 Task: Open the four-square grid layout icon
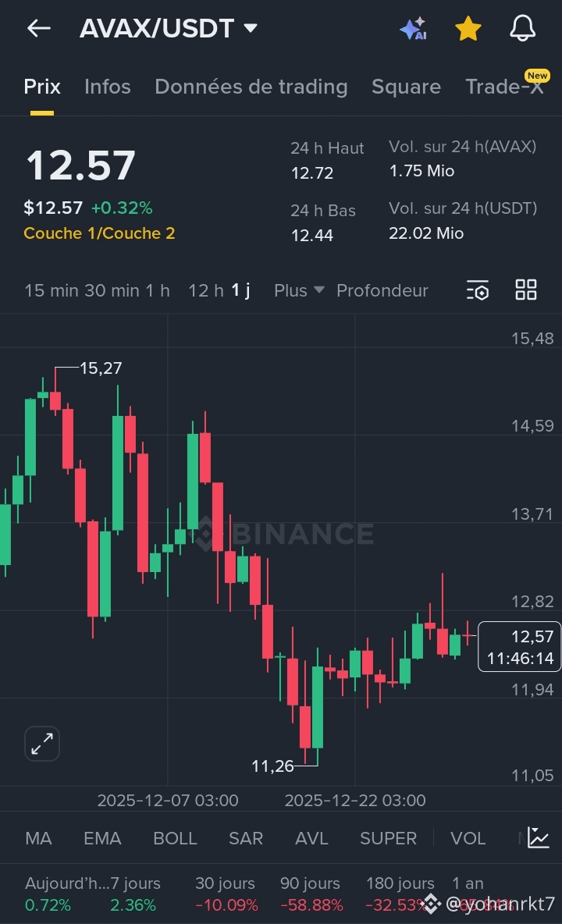(x=525, y=290)
